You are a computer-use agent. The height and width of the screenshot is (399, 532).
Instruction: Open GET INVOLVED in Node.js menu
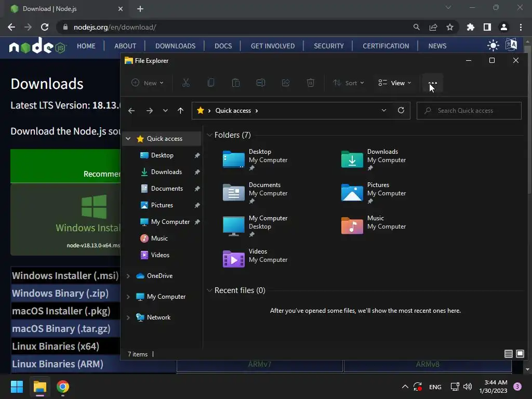[272, 46]
